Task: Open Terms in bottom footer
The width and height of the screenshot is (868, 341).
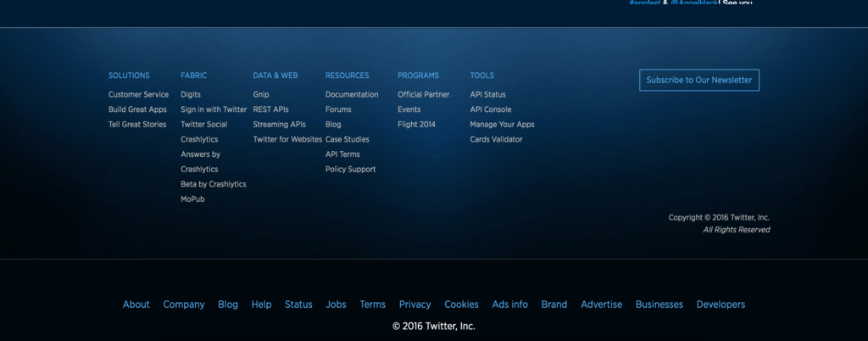Action: (x=373, y=305)
